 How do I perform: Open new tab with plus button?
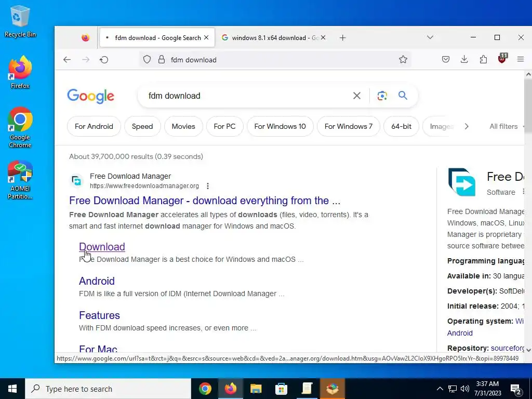(x=343, y=37)
